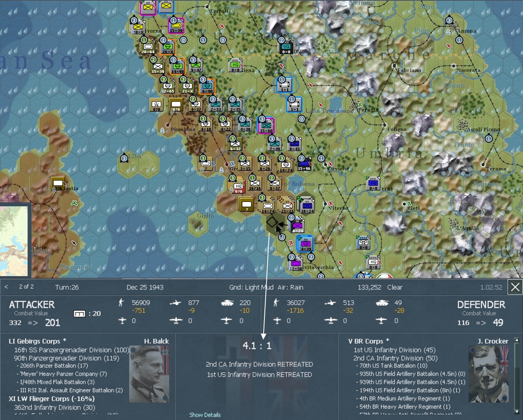
Task: Select the 6=24 purple infantry counter
Action: (x=298, y=225)
